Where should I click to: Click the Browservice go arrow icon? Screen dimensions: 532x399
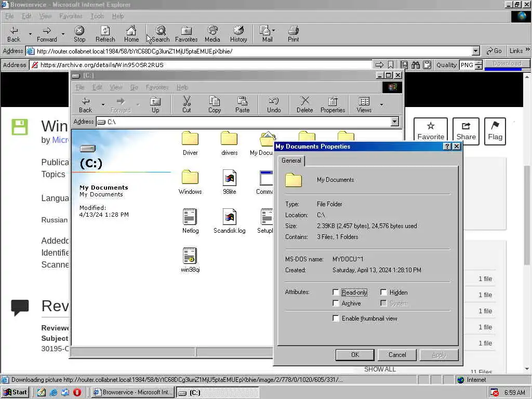click(379, 65)
